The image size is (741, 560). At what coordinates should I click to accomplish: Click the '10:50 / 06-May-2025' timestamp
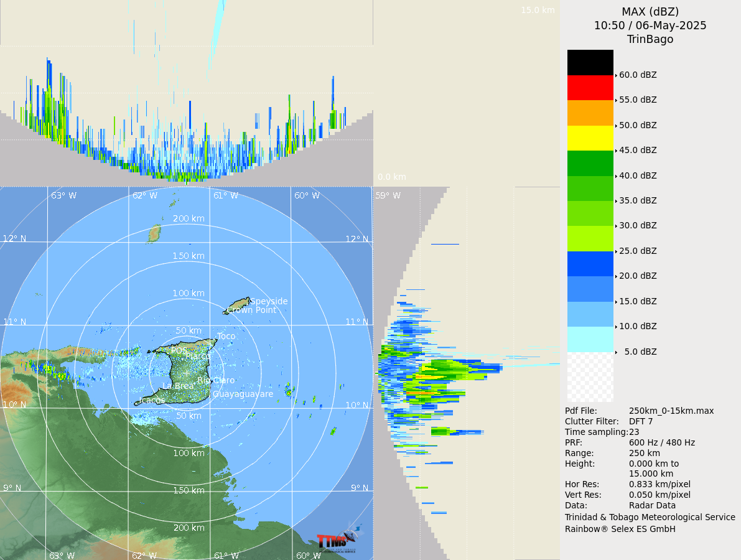point(650,26)
